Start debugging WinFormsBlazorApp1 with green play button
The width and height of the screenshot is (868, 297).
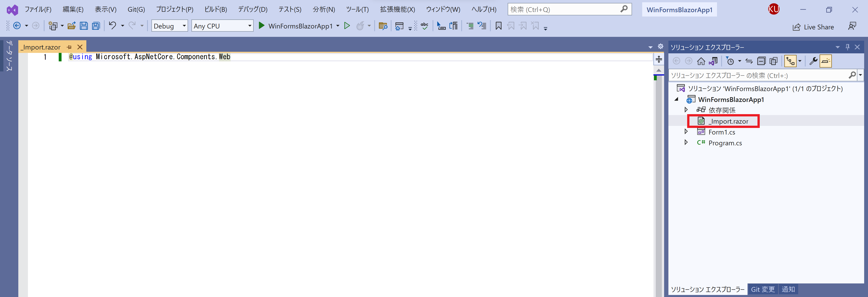click(x=262, y=26)
